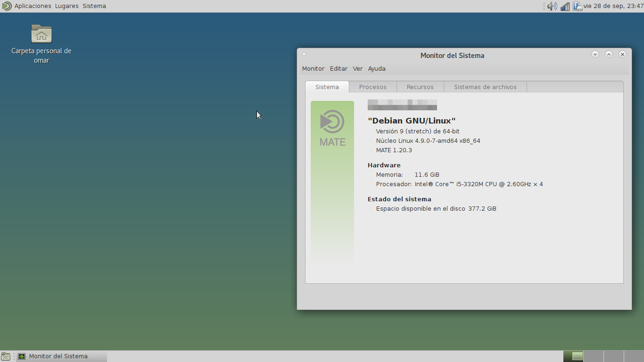Click the "MATE 1.20.3" version text
The image size is (644, 362).
[x=394, y=150]
